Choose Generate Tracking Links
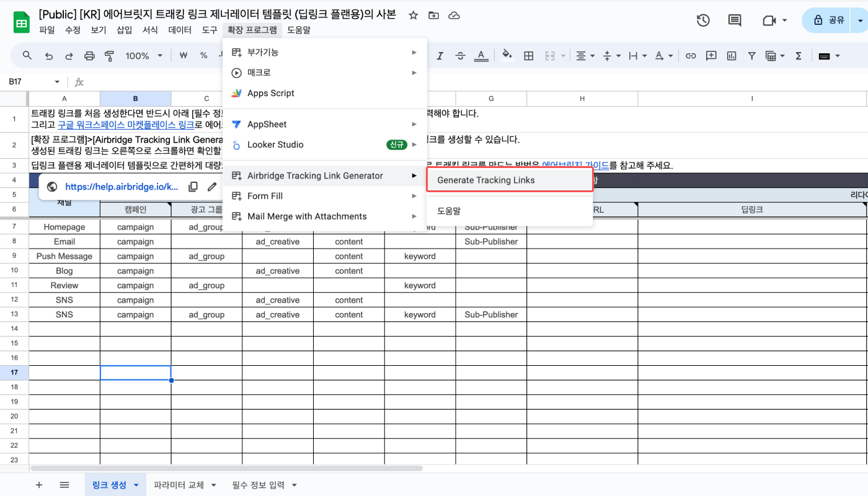868x496 pixels. [x=509, y=180]
